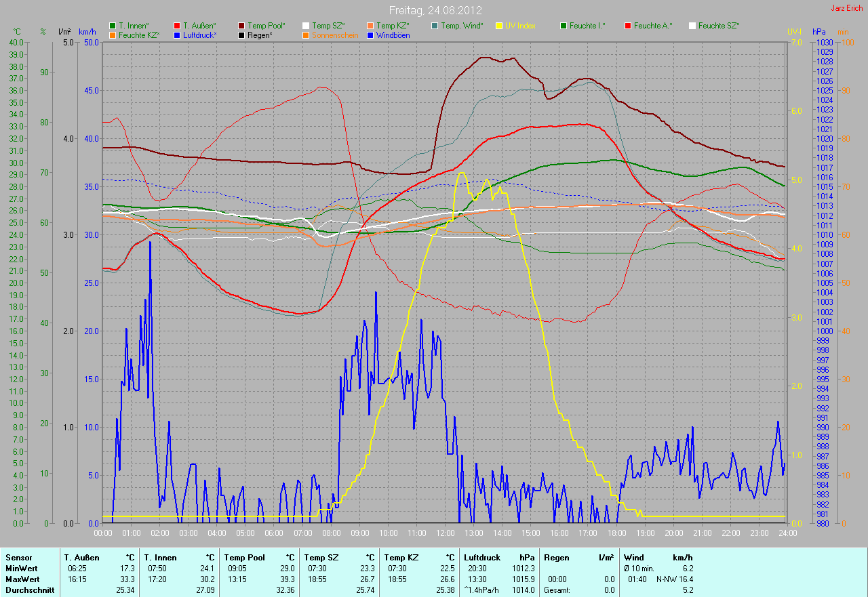The height and width of the screenshot is (597, 868).
Task: Select the Sensor header in the statistics table
Action: [18, 558]
